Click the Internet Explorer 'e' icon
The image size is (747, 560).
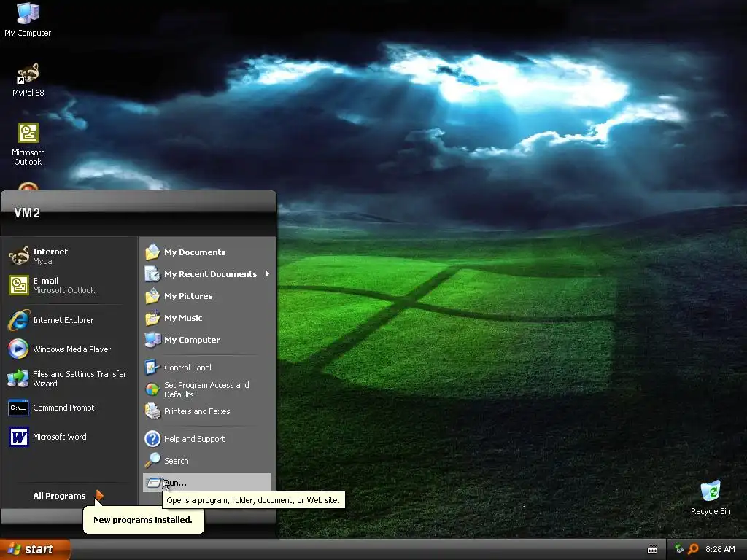click(x=18, y=320)
